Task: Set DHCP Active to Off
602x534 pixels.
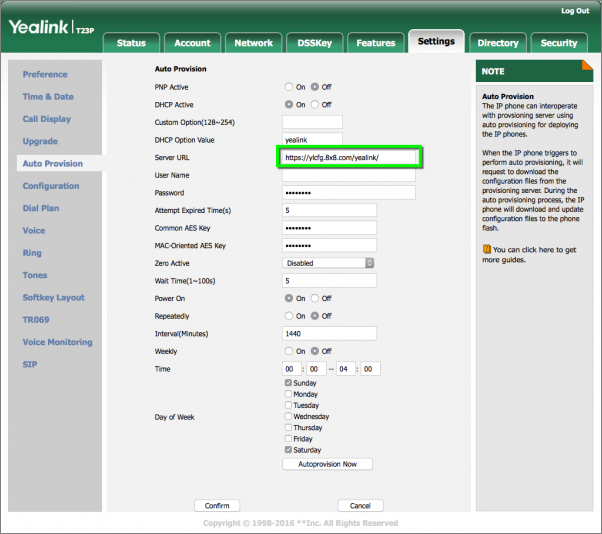Action: 315,104
